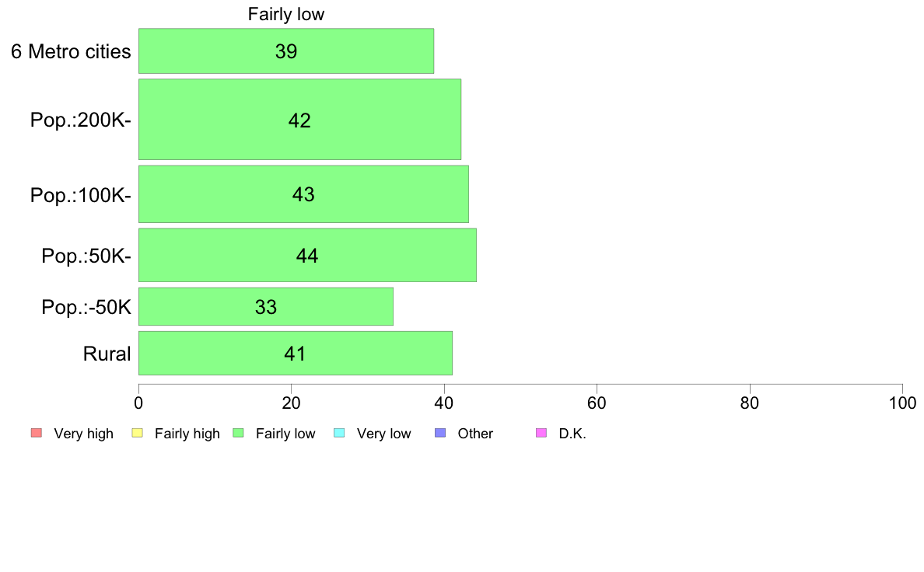Viewport: 924px width, 572px height.
Task: Click the Pop.:-50K axis label
Action: point(86,307)
